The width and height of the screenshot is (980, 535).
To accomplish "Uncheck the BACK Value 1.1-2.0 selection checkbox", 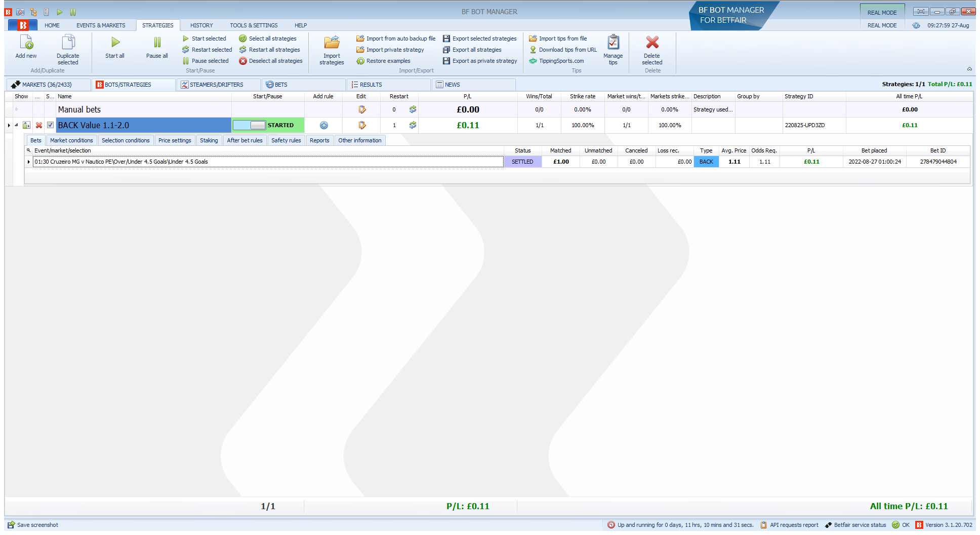I will (50, 125).
